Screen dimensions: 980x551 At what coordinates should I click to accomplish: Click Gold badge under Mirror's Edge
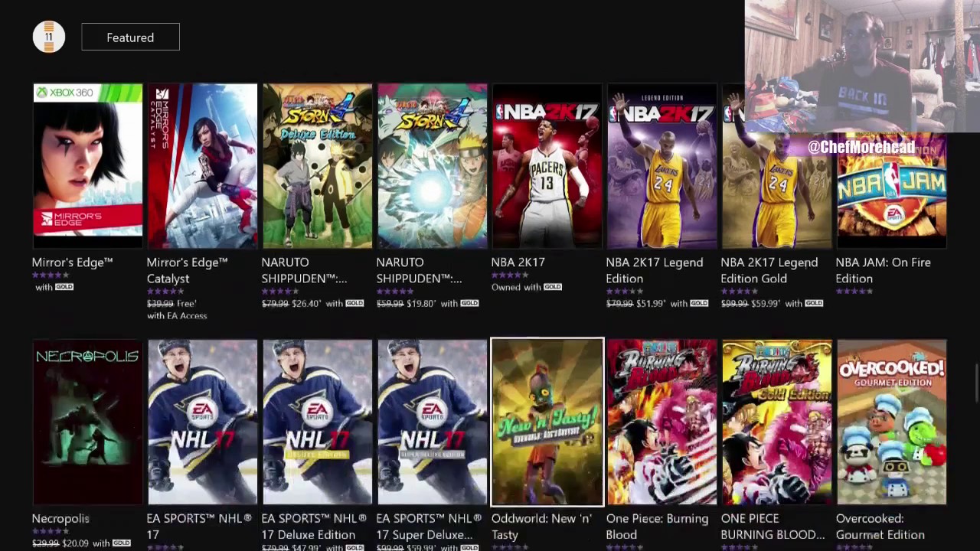pyautogui.click(x=64, y=287)
